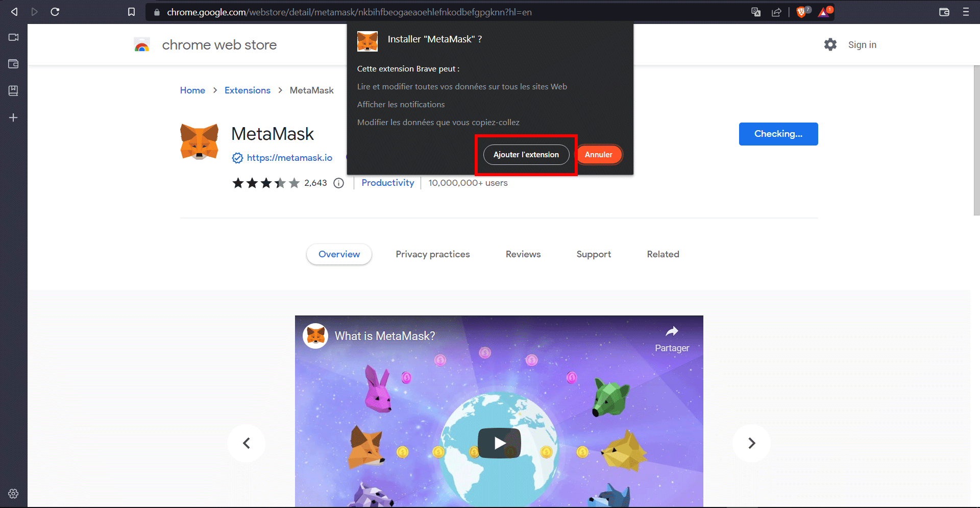Viewport: 980px width, 508px height.
Task: Click the video channel fox avatar
Action: (x=315, y=336)
